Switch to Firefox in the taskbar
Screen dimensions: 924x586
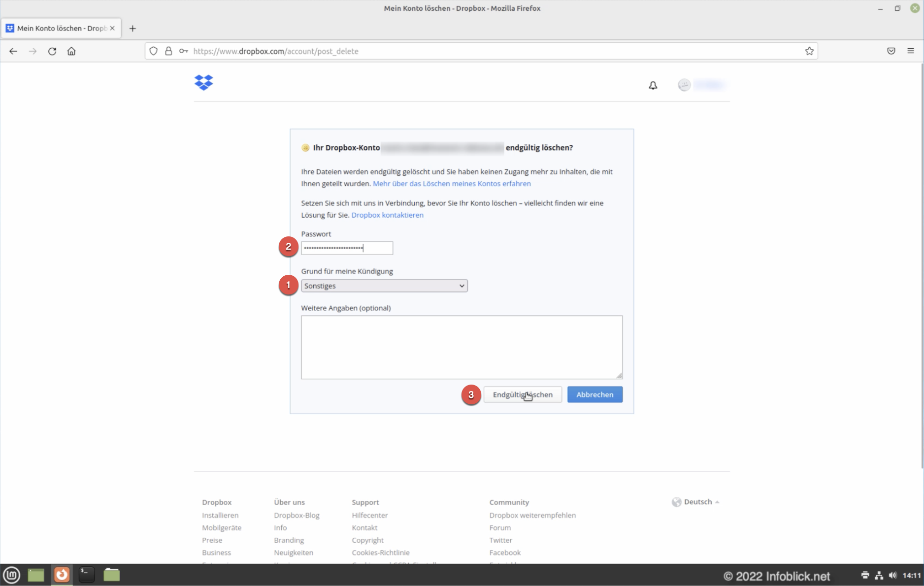62,575
